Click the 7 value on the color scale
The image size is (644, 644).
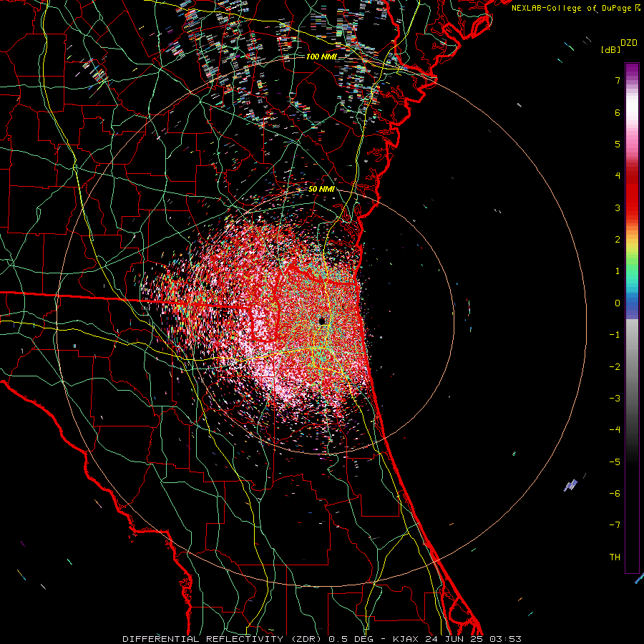[x=618, y=80]
